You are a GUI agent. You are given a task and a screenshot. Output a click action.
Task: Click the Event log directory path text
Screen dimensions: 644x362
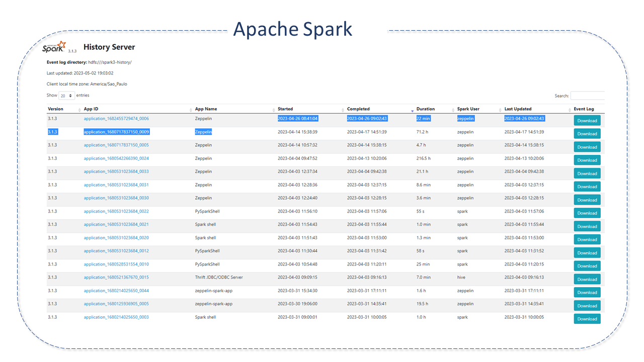coord(110,62)
